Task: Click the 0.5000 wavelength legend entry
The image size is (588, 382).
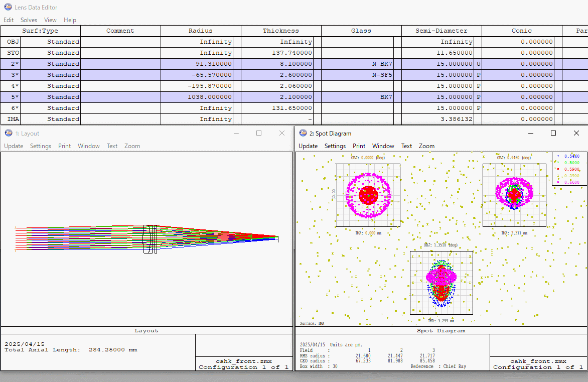Action: point(568,163)
